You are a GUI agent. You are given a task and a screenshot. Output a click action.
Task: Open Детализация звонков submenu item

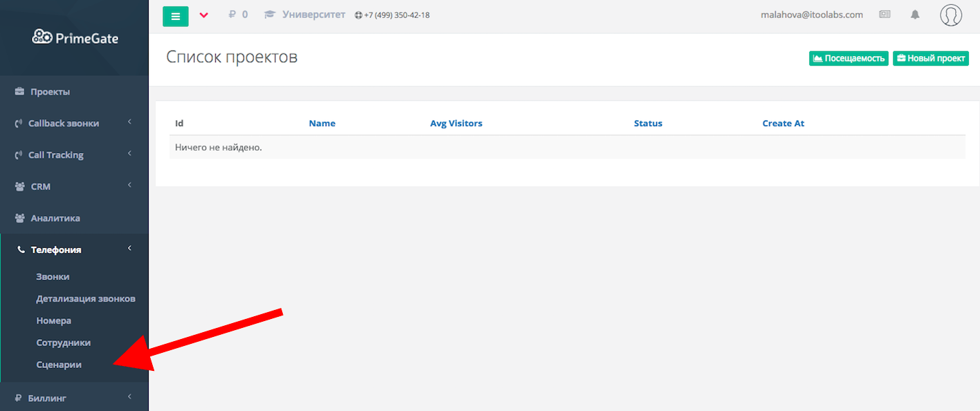(x=86, y=299)
